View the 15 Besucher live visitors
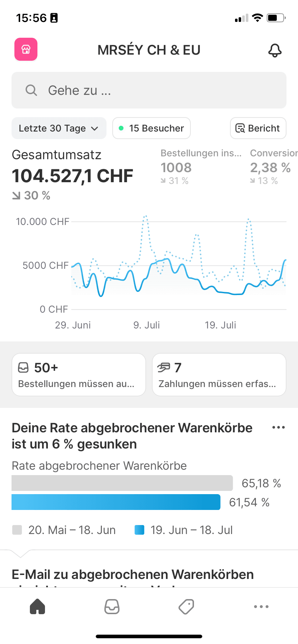The height and width of the screenshot is (644, 298). tap(152, 128)
